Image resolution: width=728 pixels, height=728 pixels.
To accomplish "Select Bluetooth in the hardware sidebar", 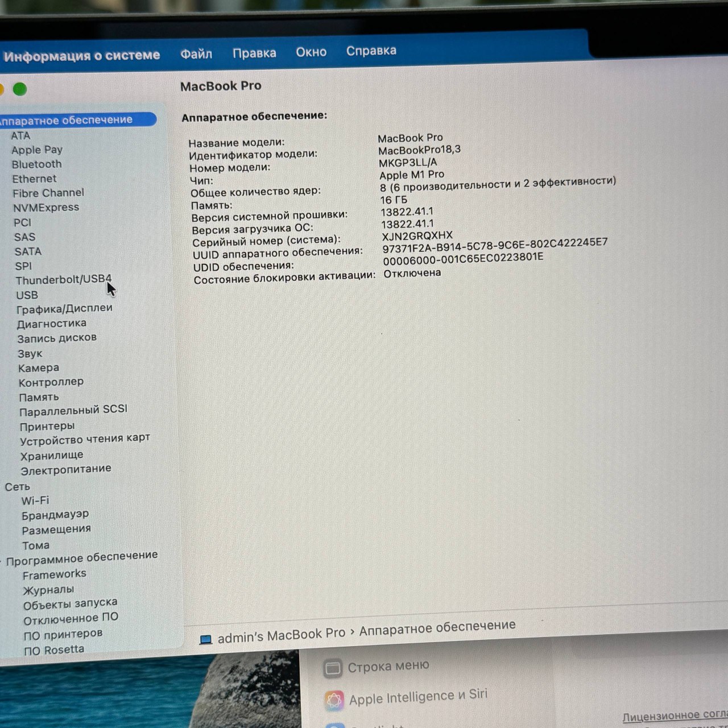I will pyautogui.click(x=36, y=164).
